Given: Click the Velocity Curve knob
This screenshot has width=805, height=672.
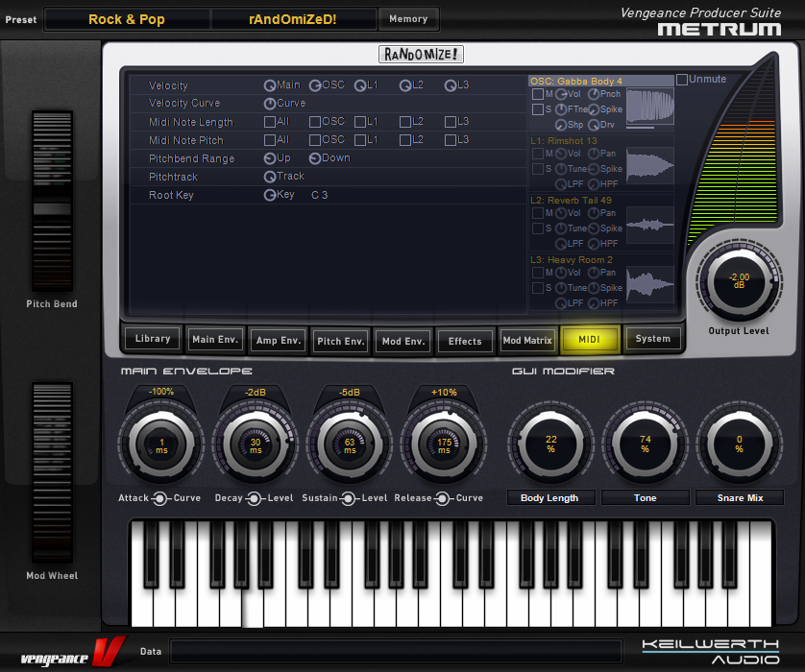Looking at the screenshot, I should [270, 104].
